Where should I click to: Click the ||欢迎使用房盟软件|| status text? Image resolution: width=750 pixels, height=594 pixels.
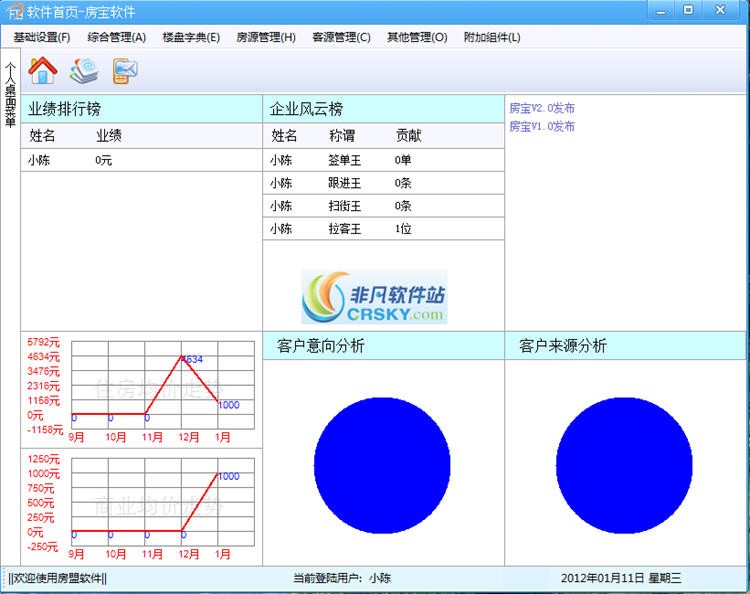(x=57, y=578)
